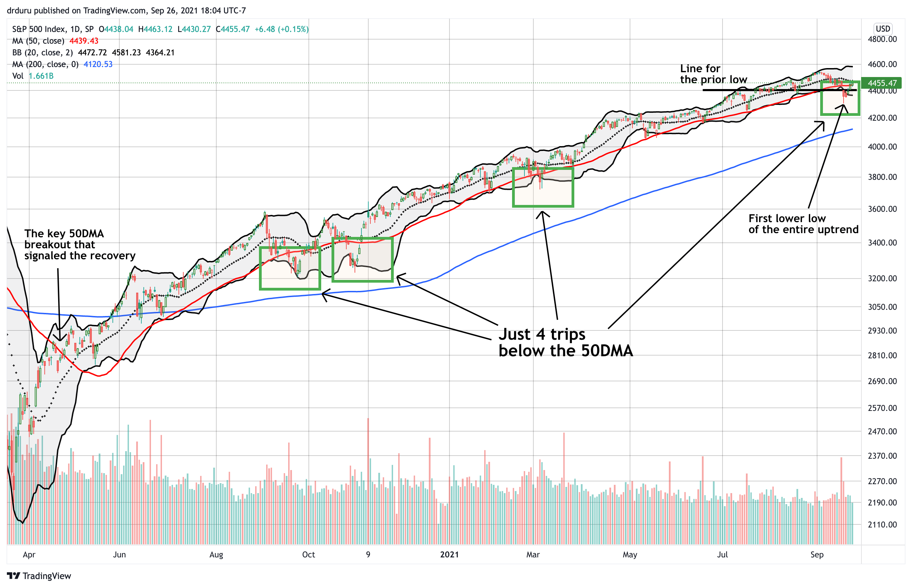The height and width of the screenshot is (588, 912).
Task: Click the Sep date on the time axis
Action: (817, 555)
